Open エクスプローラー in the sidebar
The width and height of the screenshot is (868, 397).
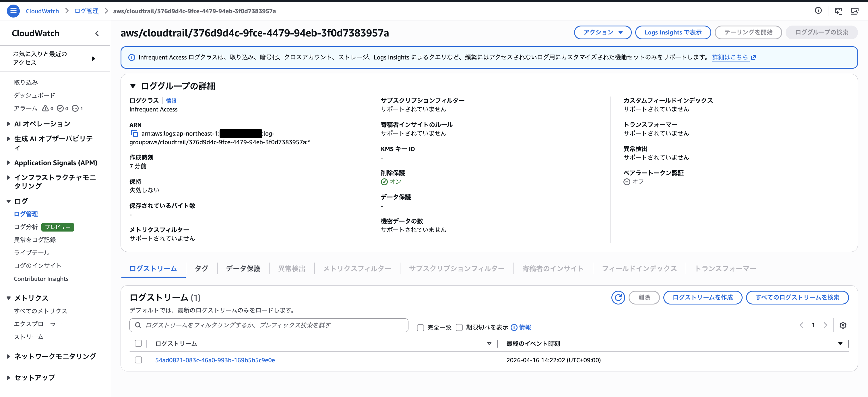point(38,324)
